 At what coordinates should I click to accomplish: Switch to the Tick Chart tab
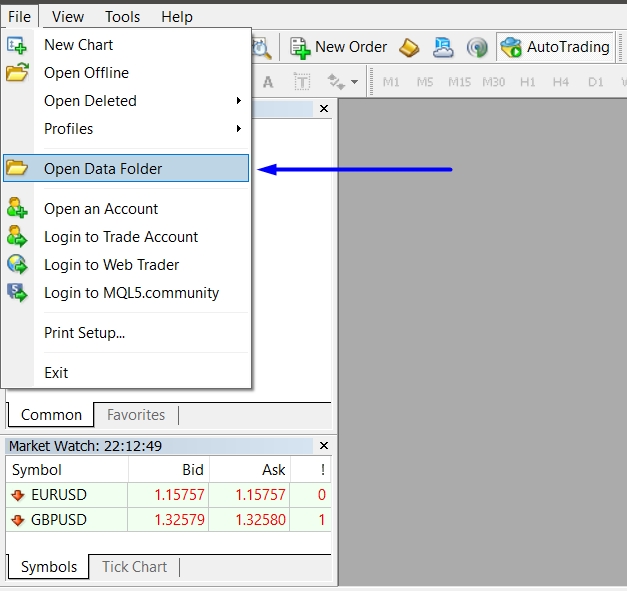pyautogui.click(x=134, y=567)
